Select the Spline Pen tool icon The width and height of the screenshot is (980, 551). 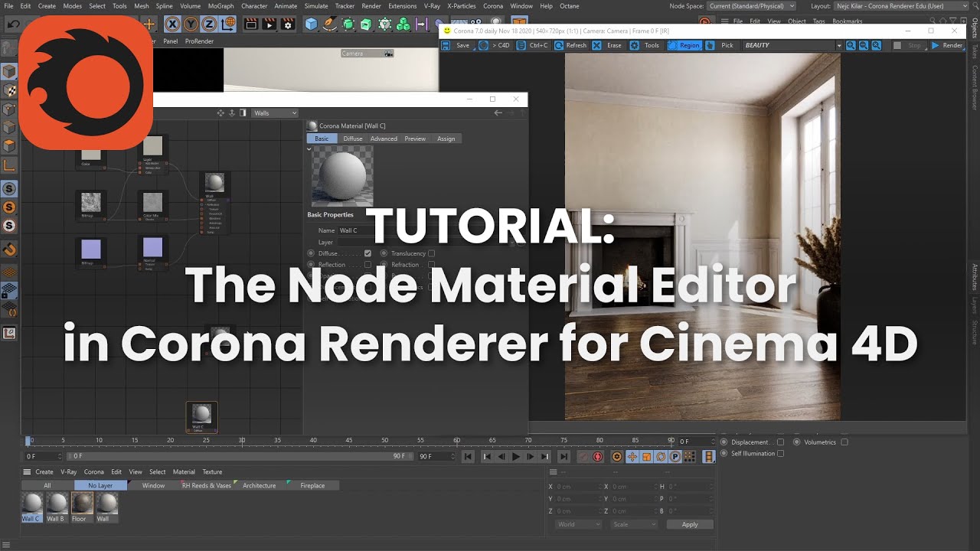(x=329, y=24)
